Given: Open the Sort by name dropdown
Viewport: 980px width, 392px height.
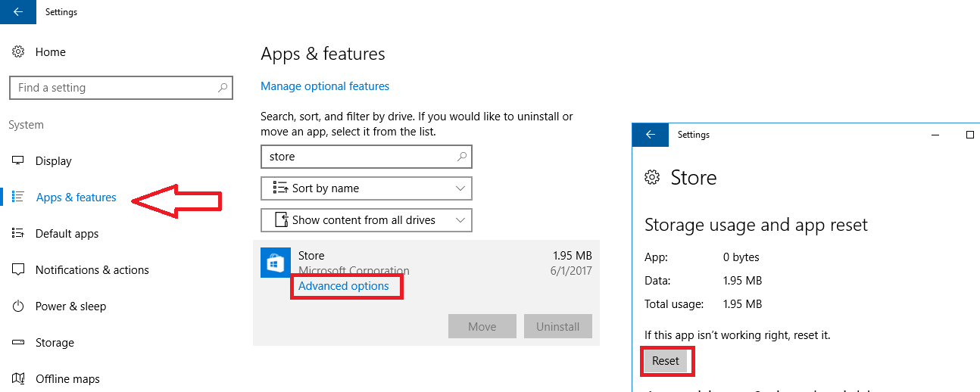Looking at the screenshot, I should [x=367, y=188].
